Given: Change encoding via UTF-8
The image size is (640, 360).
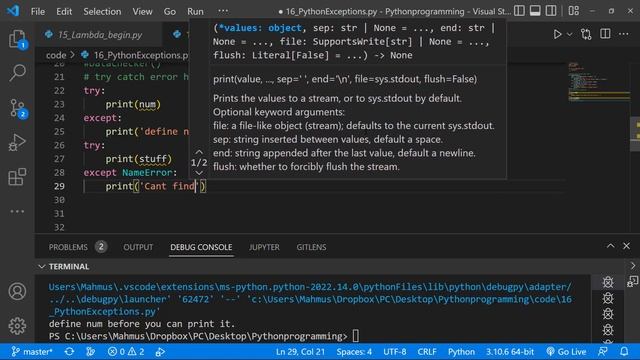Looking at the screenshot, I should click(395, 351).
